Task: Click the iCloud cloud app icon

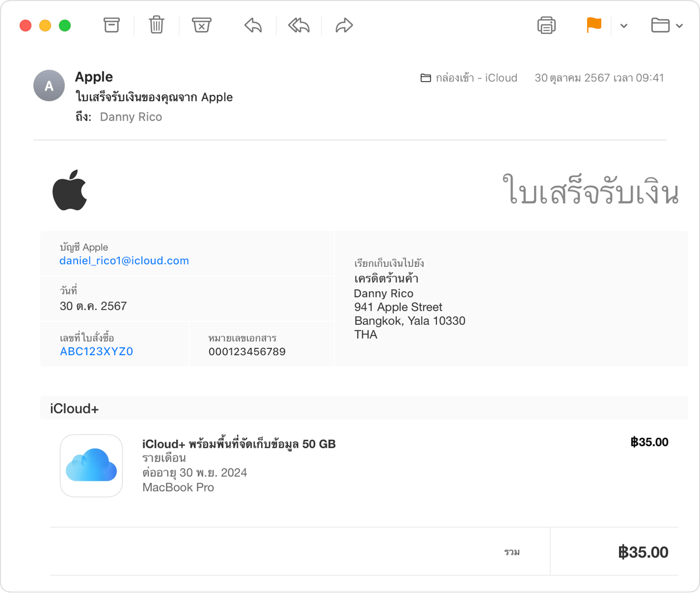Action: tap(91, 466)
